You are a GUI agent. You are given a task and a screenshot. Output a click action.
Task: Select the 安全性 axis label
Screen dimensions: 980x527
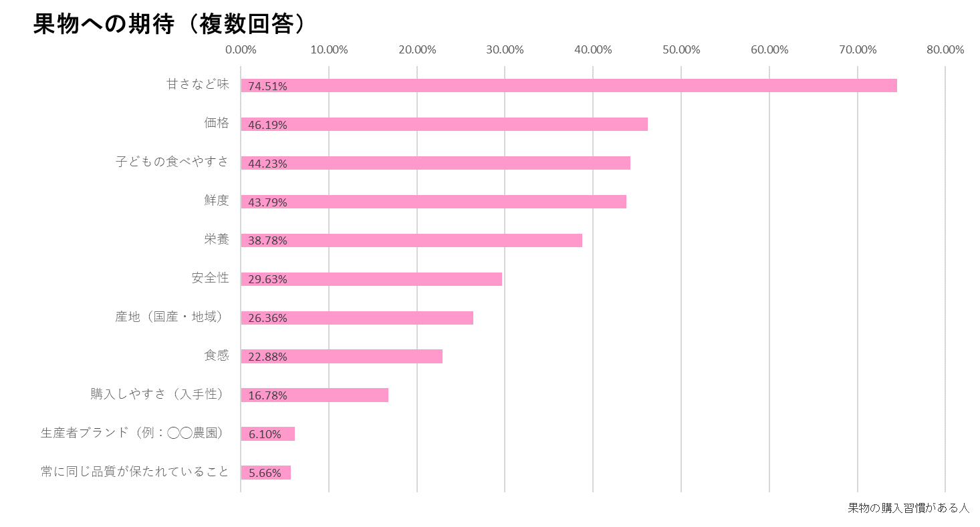(x=210, y=279)
